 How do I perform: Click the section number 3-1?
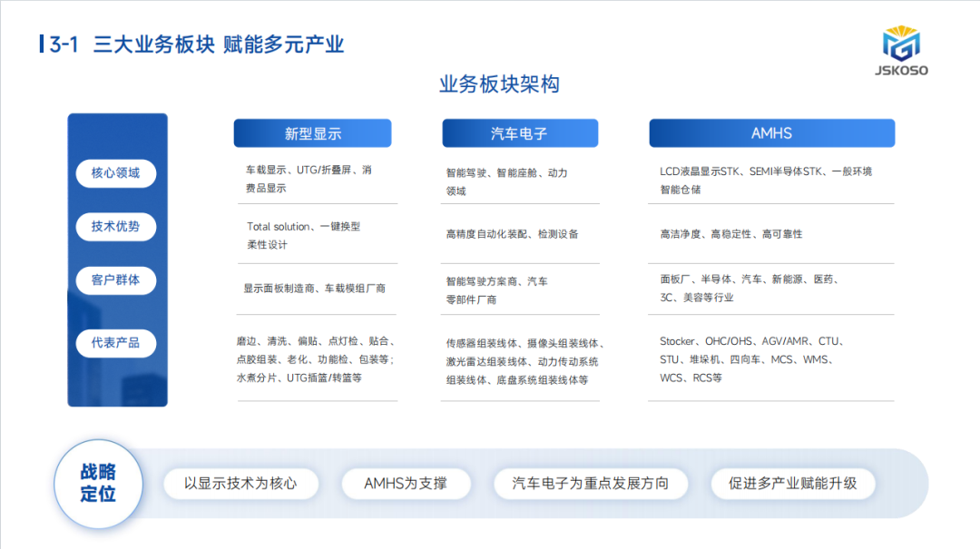point(64,44)
